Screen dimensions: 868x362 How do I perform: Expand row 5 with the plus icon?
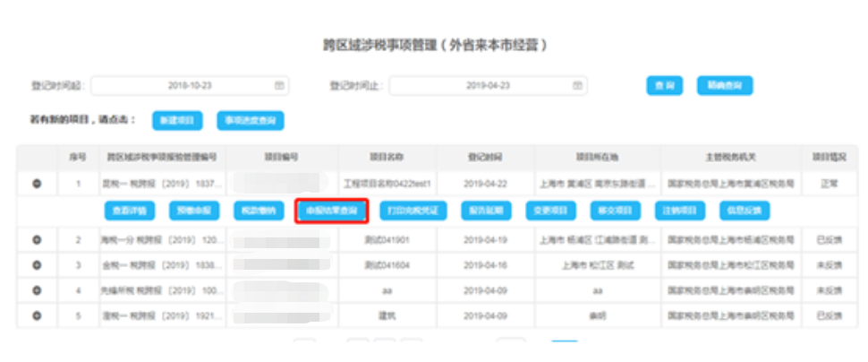(37, 315)
